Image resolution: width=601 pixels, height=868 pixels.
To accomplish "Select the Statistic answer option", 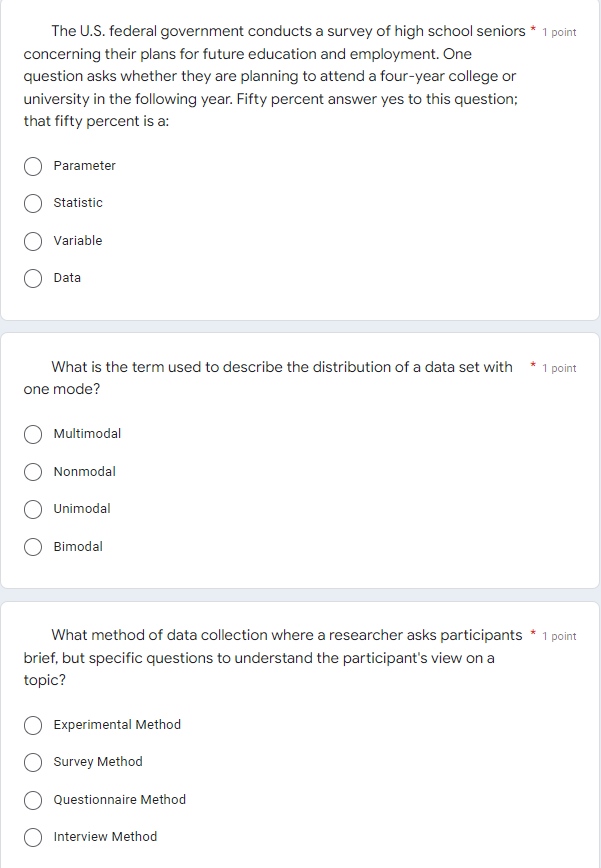I will pos(33,203).
